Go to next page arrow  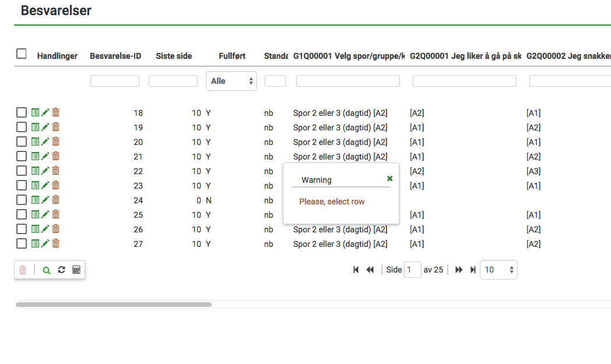(x=459, y=270)
